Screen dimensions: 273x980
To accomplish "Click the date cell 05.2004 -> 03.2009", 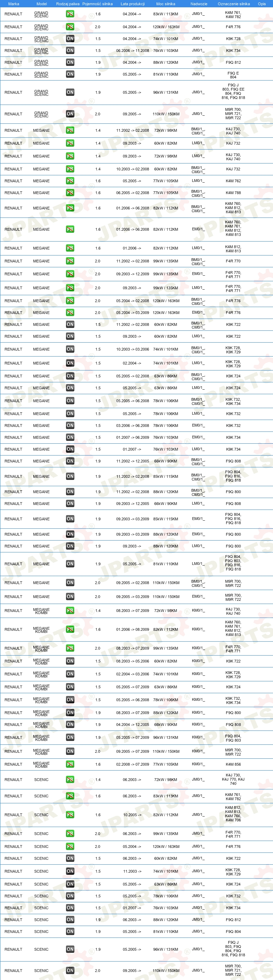I will [x=133, y=313].
